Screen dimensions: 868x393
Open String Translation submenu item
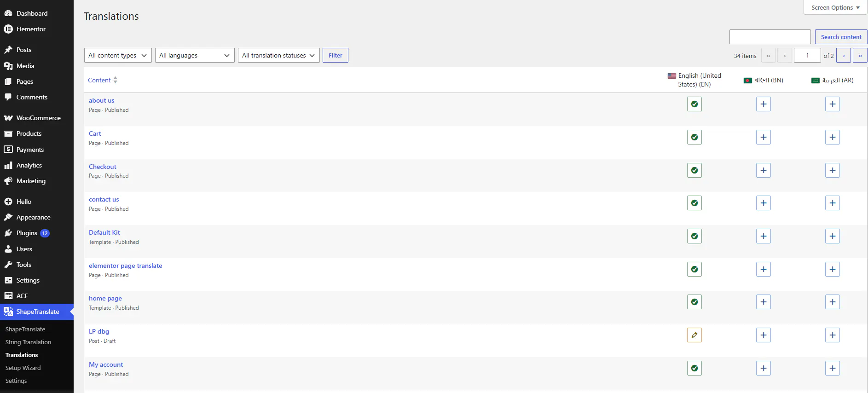point(28,342)
